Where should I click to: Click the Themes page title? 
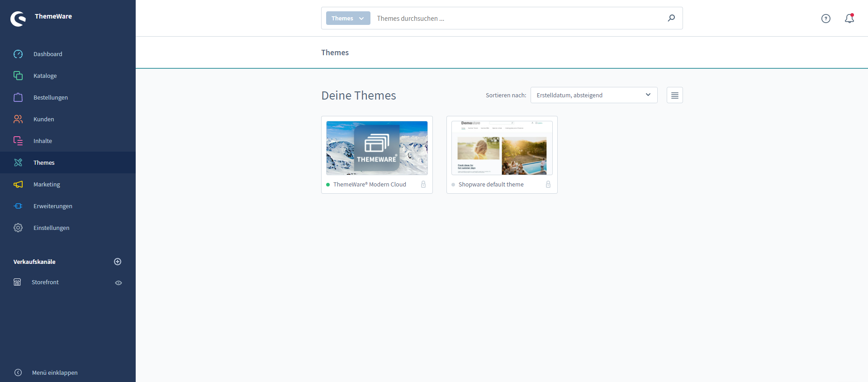tap(335, 53)
